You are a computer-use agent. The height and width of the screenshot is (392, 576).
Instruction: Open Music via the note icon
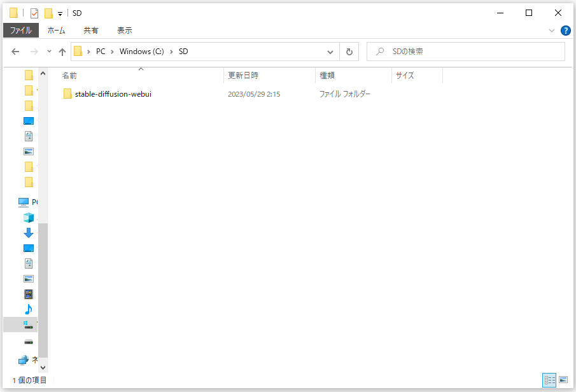click(x=29, y=309)
